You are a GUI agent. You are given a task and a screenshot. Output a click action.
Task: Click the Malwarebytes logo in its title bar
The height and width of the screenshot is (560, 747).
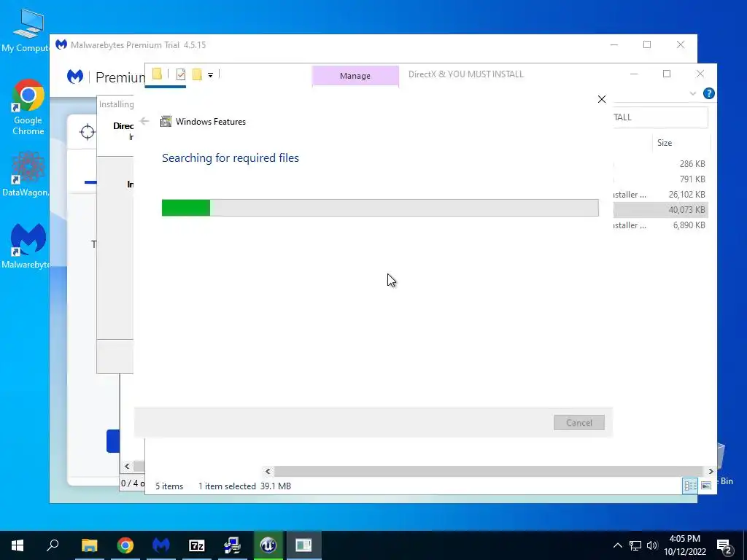(x=61, y=44)
